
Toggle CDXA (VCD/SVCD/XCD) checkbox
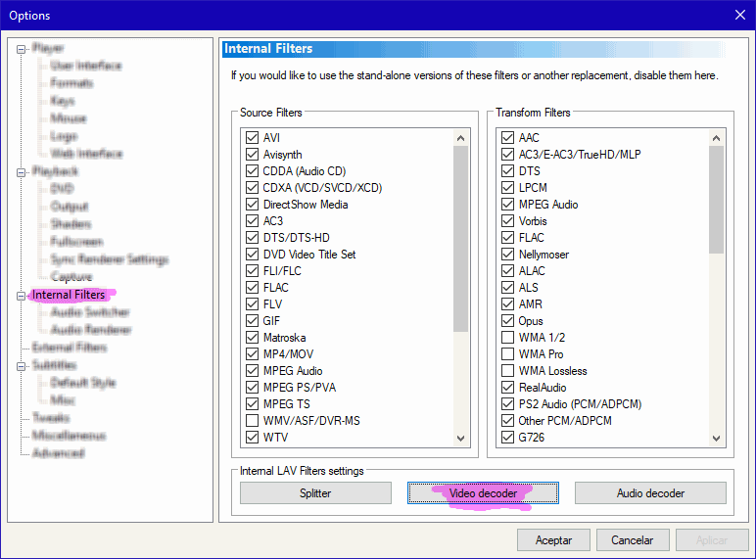click(252, 188)
